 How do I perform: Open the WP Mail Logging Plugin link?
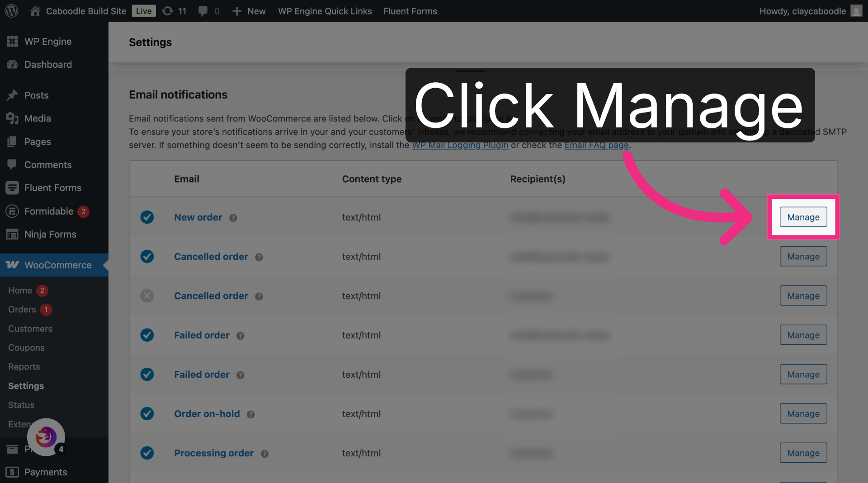coord(460,145)
